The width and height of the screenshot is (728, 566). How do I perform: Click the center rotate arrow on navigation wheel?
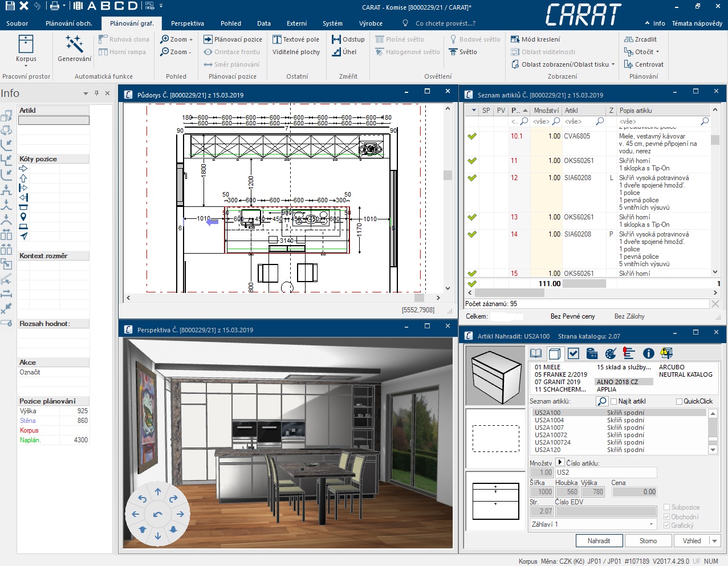tap(158, 514)
